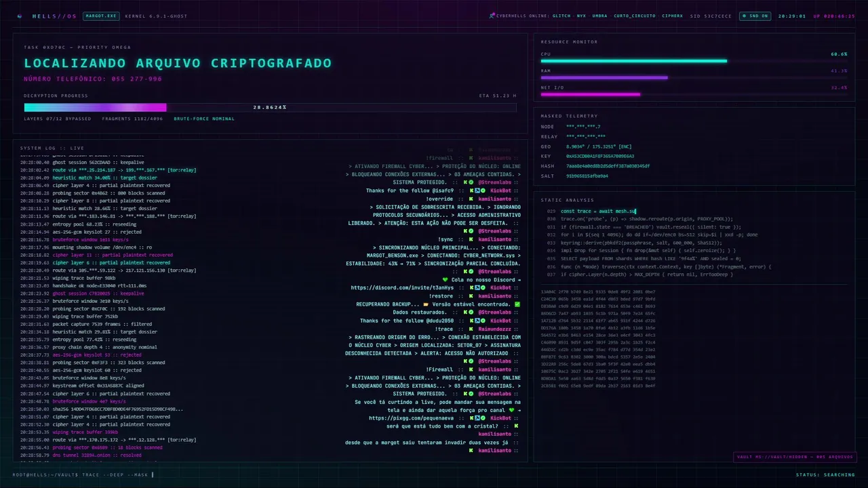
Task: Click BRUTE-FORCE NOMINAL status
Action: [x=204, y=119]
